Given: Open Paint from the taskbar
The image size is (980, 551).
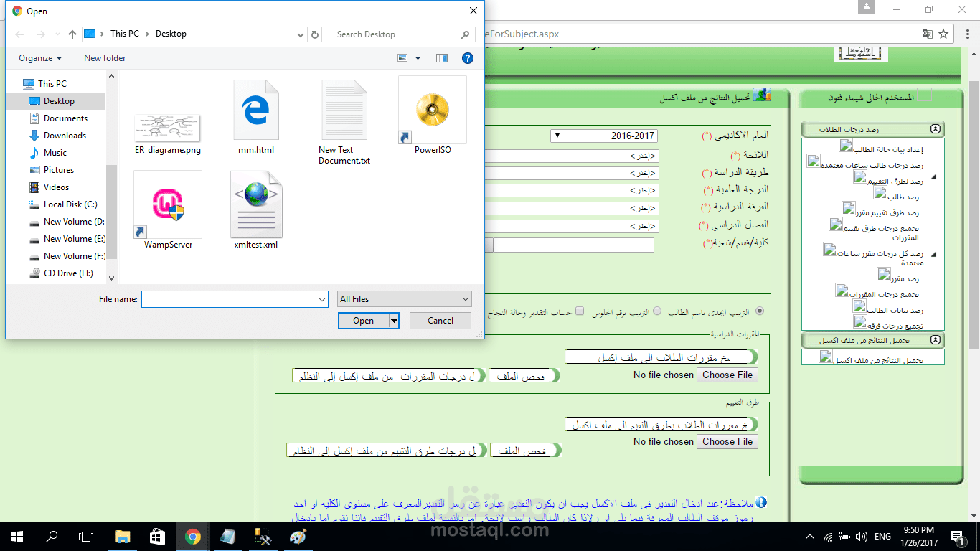Looking at the screenshot, I should pyautogui.click(x=297, y=536).
